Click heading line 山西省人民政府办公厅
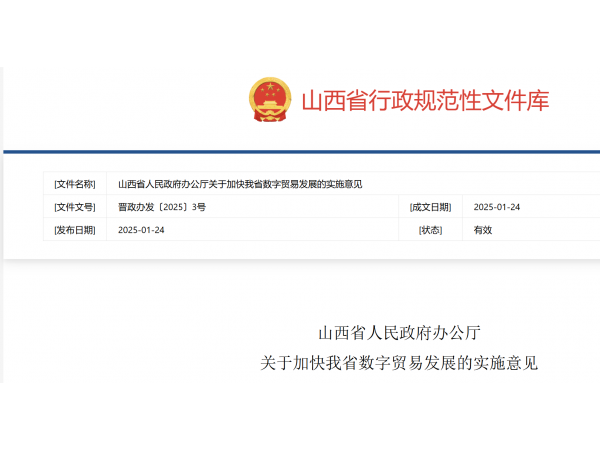The width and height of the screenshot is (600, 450). click(400, 332)
